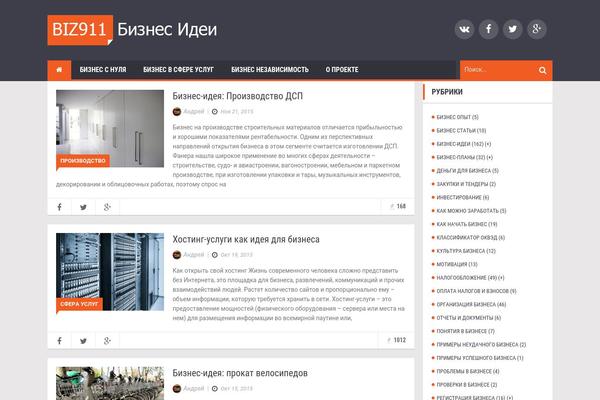Viewport: 600px width, 400px height.
Task: Open the ДСП post thumbnail image
Action: (110, 128)
